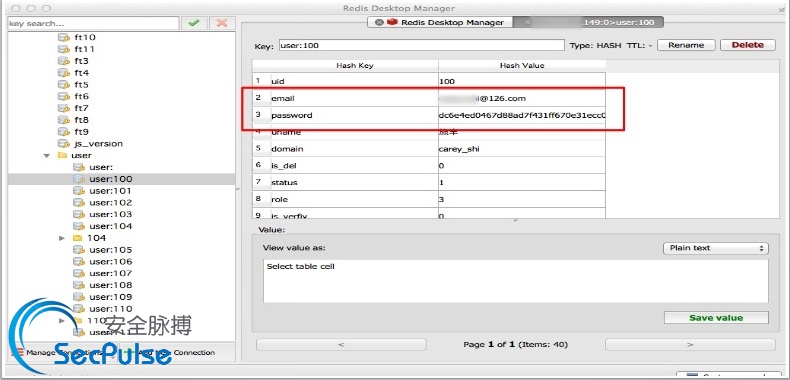Click the user:101 key icon
This screenshot has width=790, height=380.
point(79,191)
